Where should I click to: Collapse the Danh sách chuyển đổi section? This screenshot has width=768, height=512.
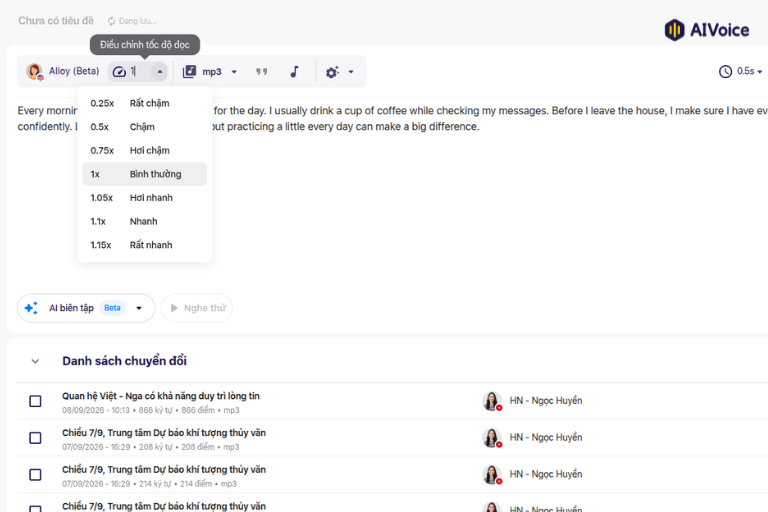click(35, 362)
